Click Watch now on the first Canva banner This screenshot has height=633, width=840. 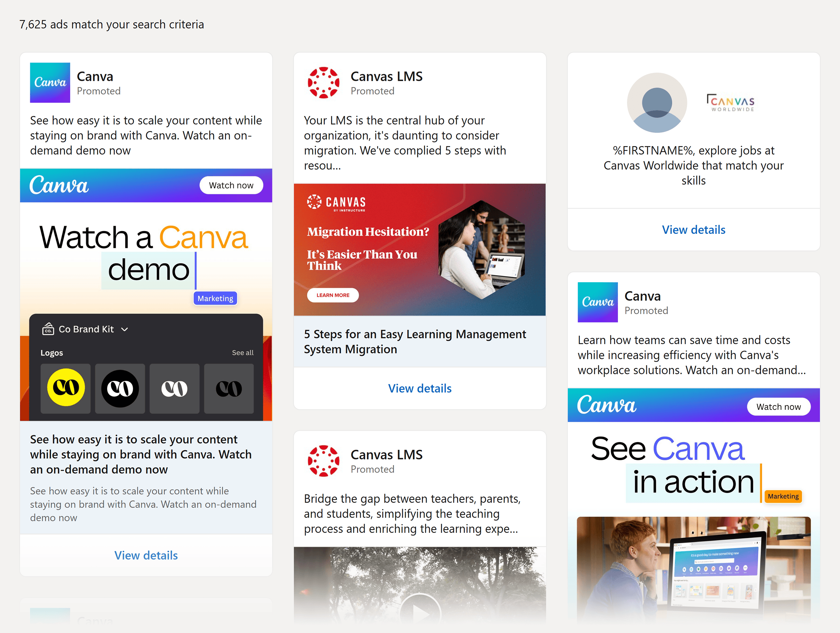click(231, 185)
